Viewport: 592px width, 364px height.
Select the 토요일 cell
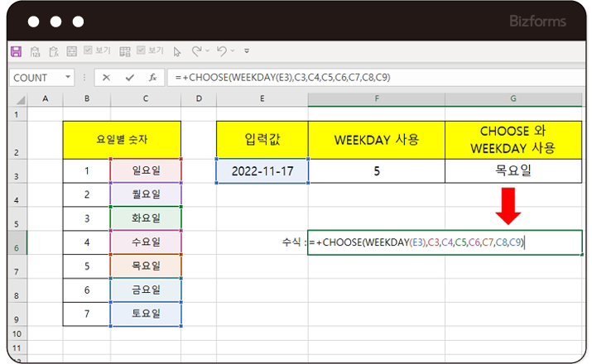click(146, 314)
